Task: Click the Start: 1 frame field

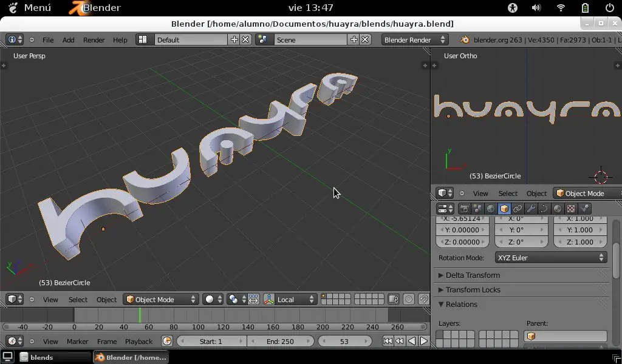Action: [211, 341]
